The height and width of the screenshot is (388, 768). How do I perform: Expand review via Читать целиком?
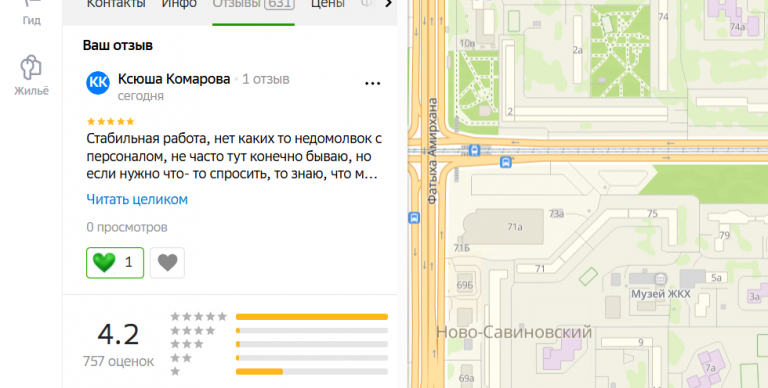click(x=137, y=199)
